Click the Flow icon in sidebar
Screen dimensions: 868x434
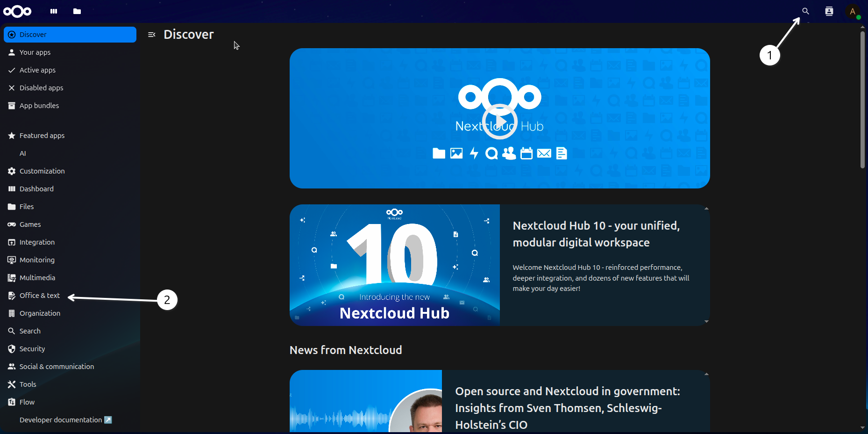(12, 402)
